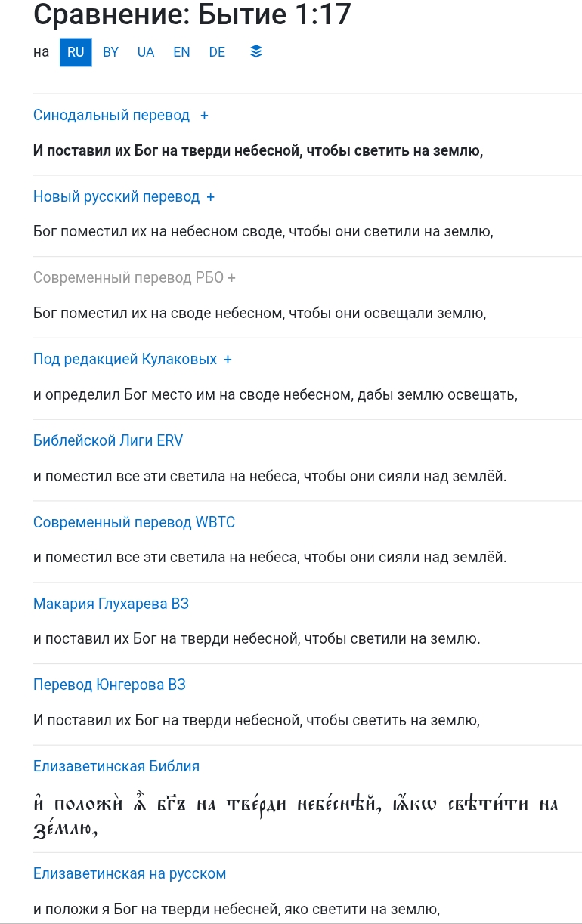Screen dimensions: 582x924
Task: Open Современный перевод WBTC link
Action: (134, 522)
